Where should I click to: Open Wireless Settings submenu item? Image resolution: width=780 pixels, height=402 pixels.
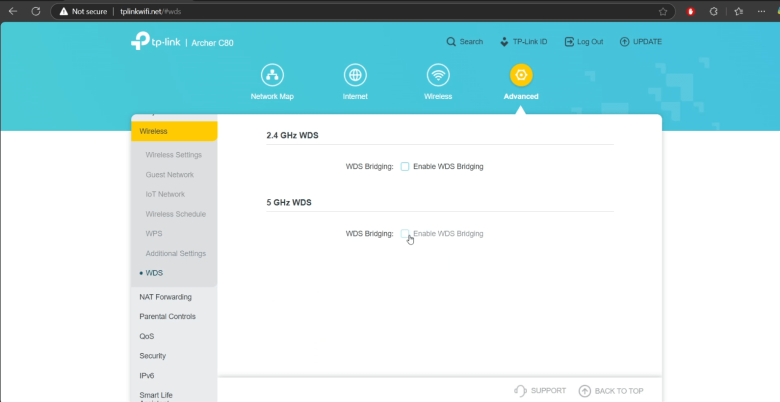(173, 155)
